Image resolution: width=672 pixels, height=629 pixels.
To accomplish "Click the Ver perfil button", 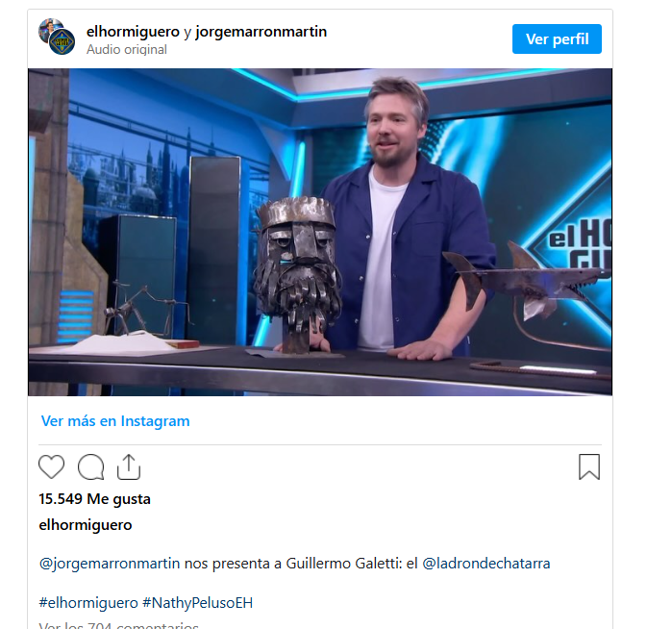I will point(557,39).
